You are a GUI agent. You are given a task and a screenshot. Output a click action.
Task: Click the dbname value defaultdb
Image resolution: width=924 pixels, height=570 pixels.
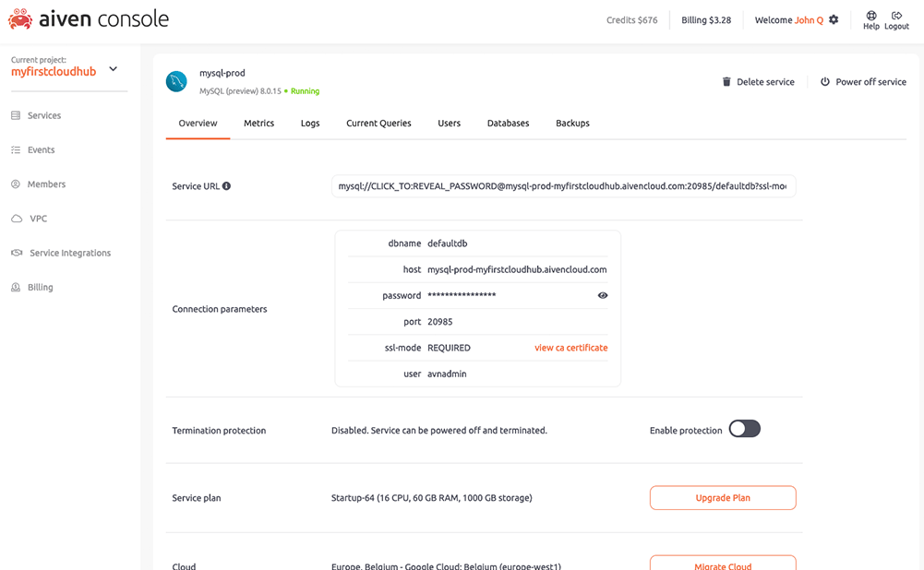pos(448,243)
